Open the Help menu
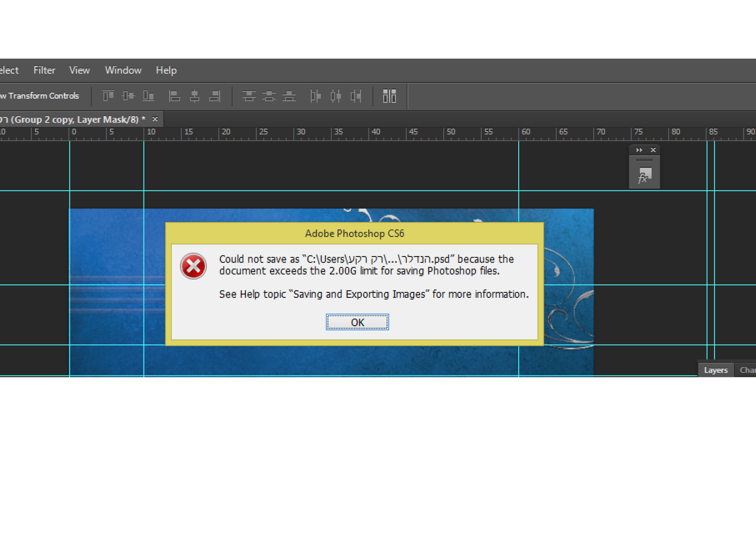756x535 pixels. point(166,70)
